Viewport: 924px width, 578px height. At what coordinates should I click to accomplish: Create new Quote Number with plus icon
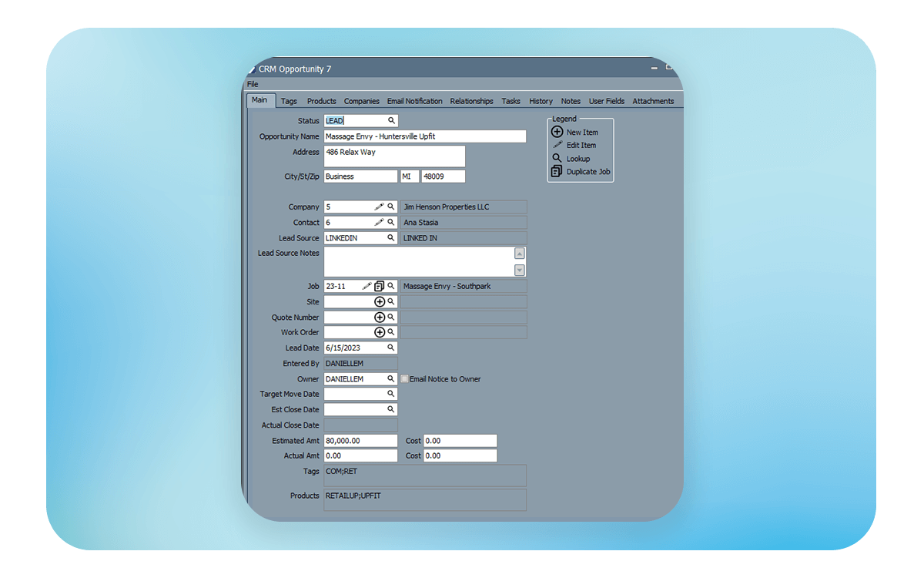380,318
